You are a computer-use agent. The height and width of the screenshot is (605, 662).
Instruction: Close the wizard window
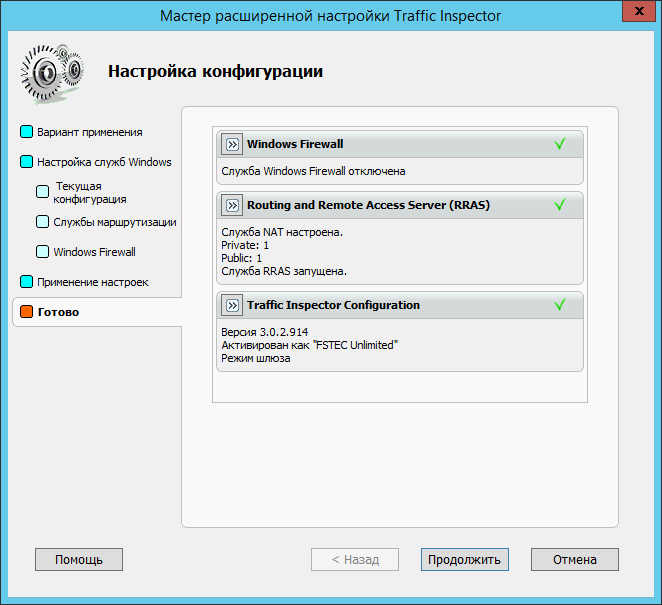tap(639, 11)
